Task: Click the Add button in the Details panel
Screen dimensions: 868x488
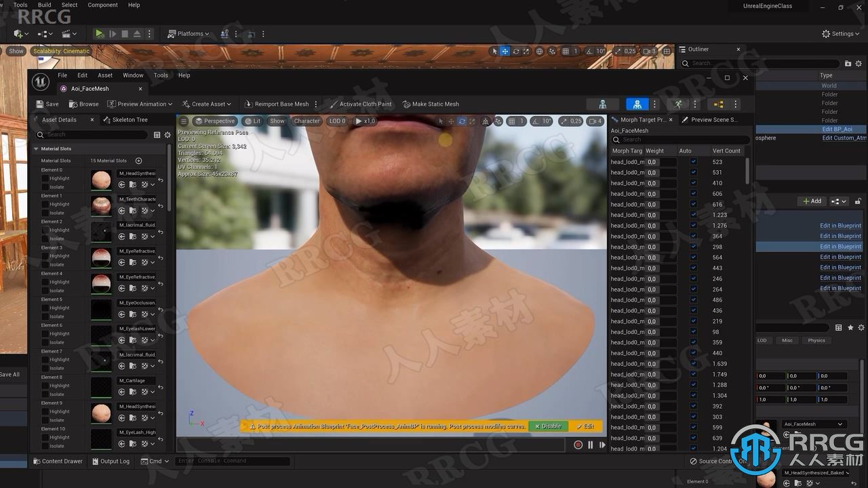Action: coord(812,201)
